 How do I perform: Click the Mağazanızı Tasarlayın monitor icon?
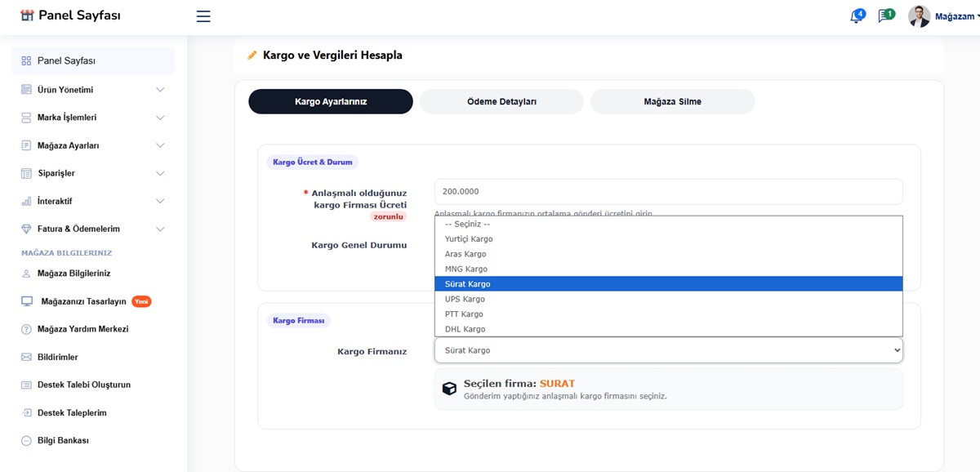click(x=26, y=301)
